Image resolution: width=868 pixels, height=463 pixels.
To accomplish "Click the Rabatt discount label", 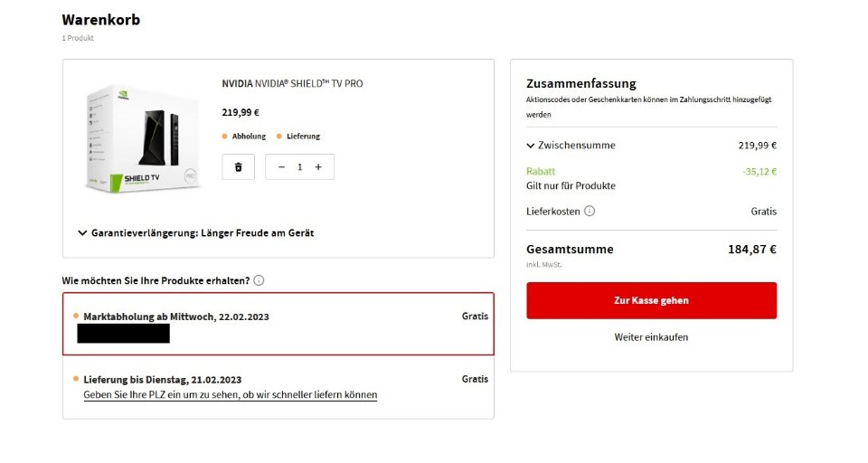I will pyautogui.click(x=541, y=172).
